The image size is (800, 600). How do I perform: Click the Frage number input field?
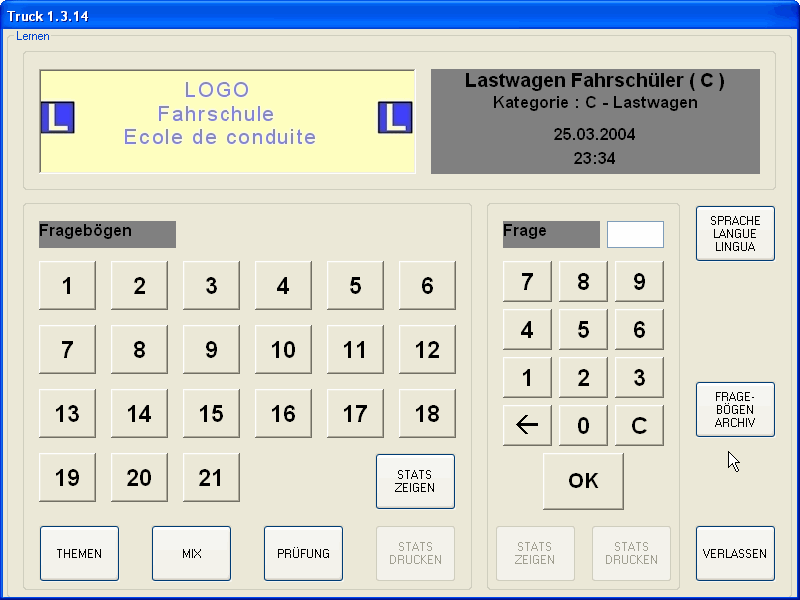coord(635,234)
